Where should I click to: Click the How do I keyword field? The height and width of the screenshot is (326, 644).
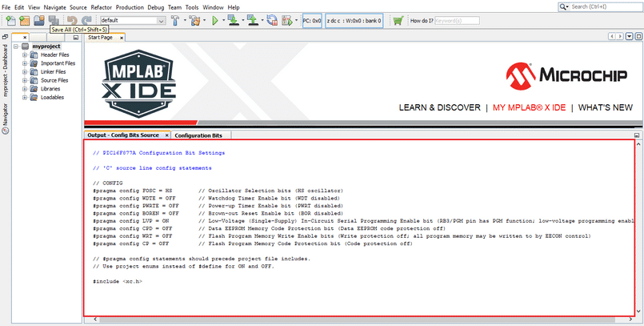pyautogui.click(x=457, y=21)
